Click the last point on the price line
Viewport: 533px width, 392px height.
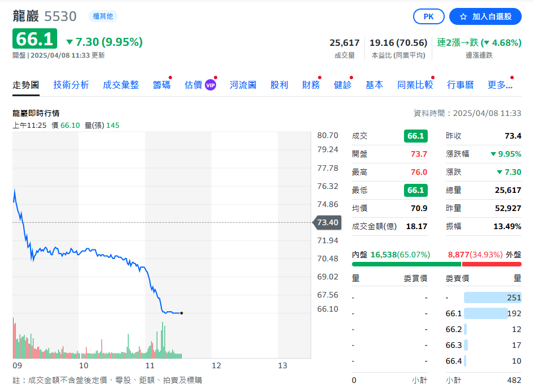coord(181,313)
